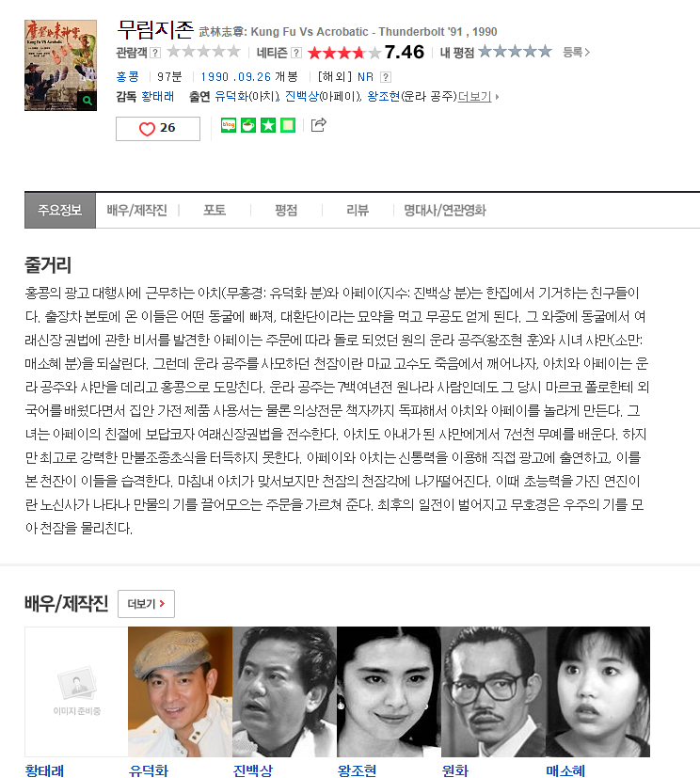Click 등록 to register rating
700x778 pixels.
576,52
